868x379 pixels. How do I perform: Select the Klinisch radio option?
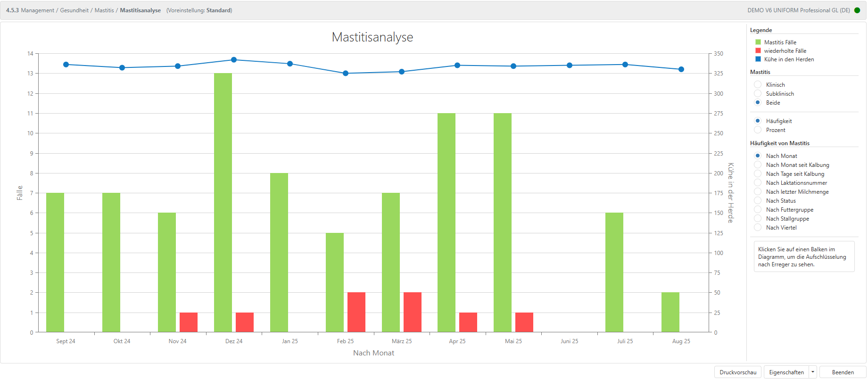coord(758,85)
